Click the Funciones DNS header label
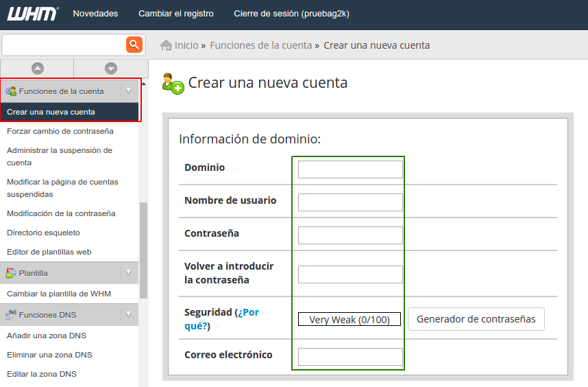The height and width of the screenshot is (387, 588). [47, 314]
